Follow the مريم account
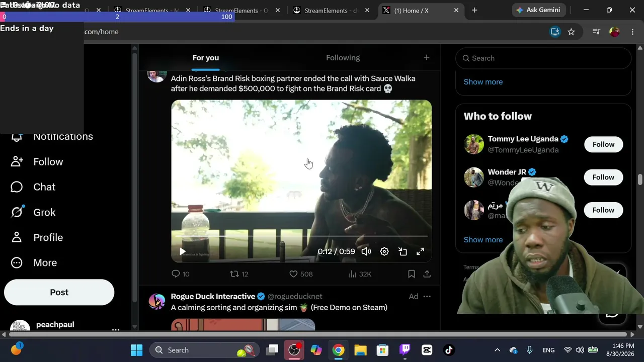The width and height of the screenshot is (644, 362). tap(603, 210)
